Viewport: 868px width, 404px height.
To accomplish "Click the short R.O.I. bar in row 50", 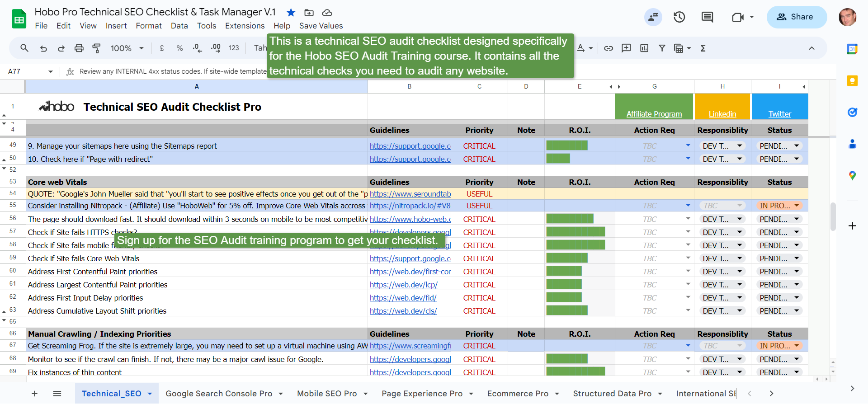I will (558, 159).
